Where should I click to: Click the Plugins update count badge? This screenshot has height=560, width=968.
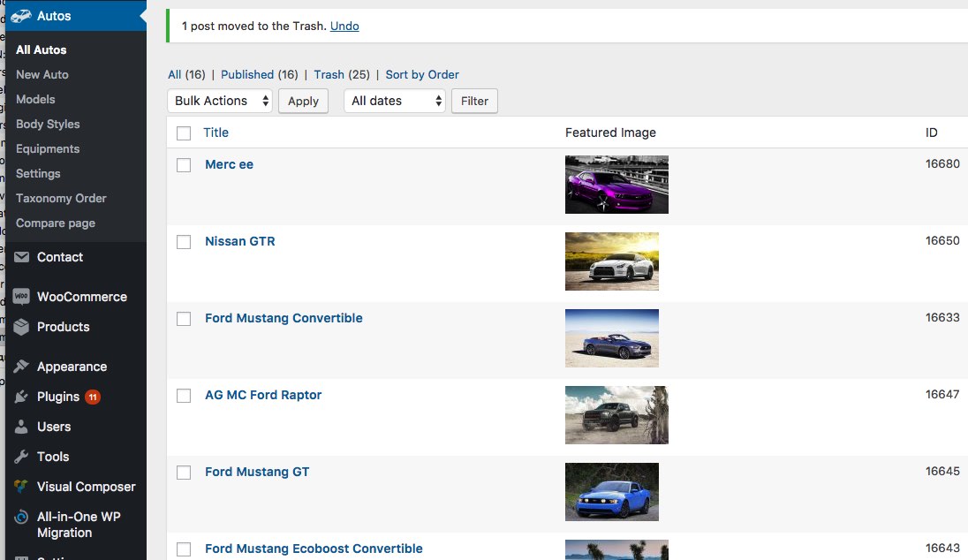pyautogui.click(x=93, y=397)
